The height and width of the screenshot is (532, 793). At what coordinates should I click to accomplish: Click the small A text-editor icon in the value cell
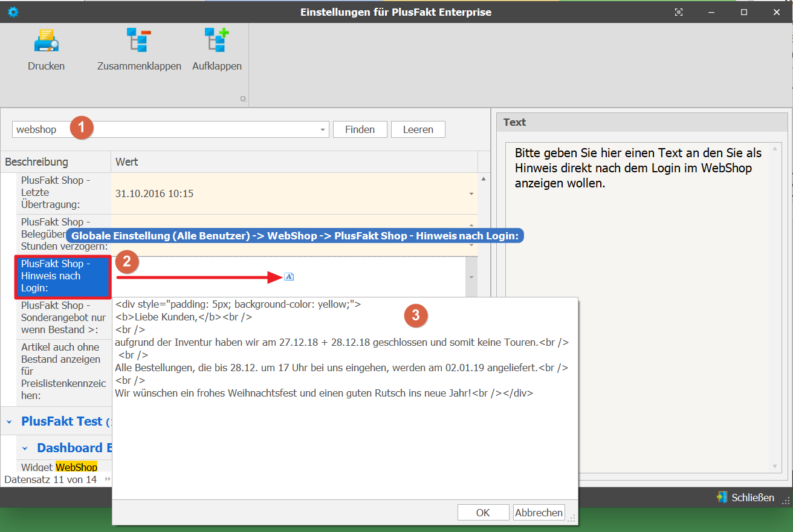click(x=289, y=277)
